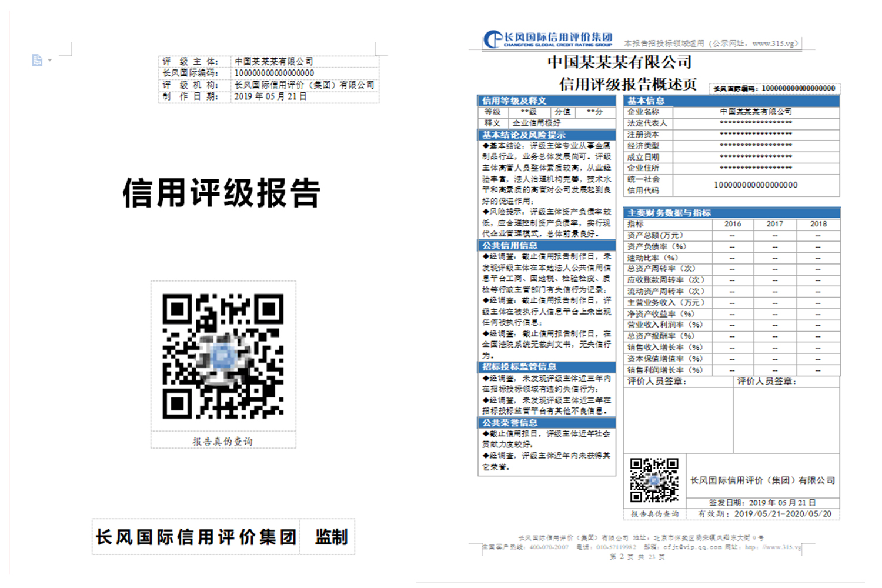Click the 营业收入利润率（%） row label
Screen dimensions: 882x588
pos(666,325)
